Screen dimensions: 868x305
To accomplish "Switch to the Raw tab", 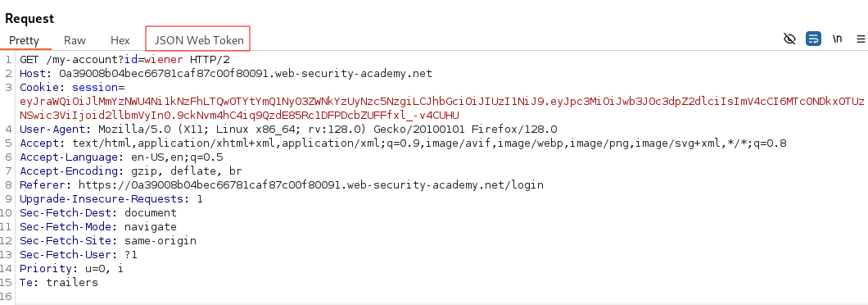I will coord(75,40).
